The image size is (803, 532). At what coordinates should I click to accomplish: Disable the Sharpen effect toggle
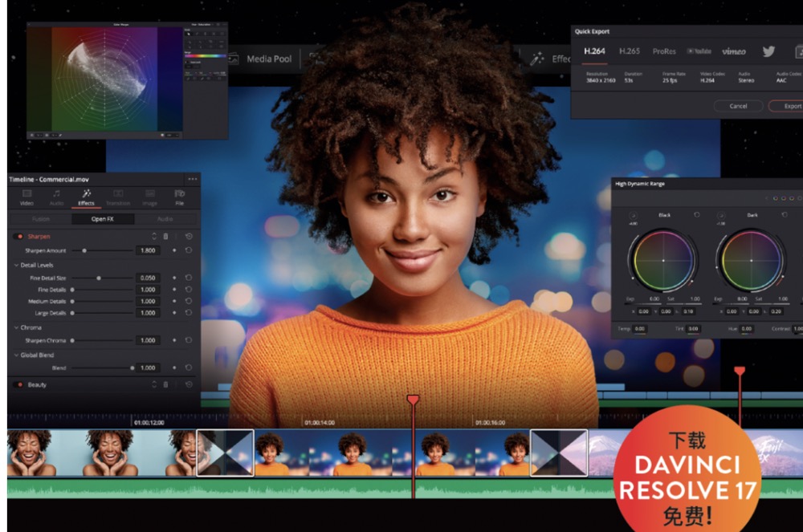(18, 237)
